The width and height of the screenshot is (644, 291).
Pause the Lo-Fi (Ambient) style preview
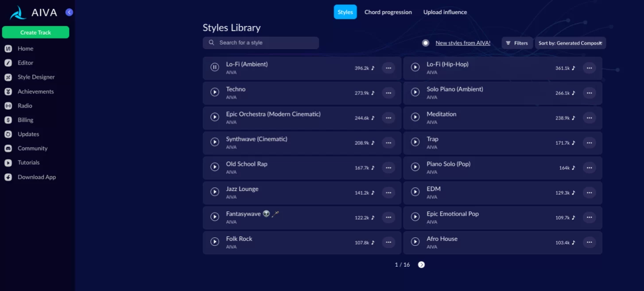coord(215,67)
